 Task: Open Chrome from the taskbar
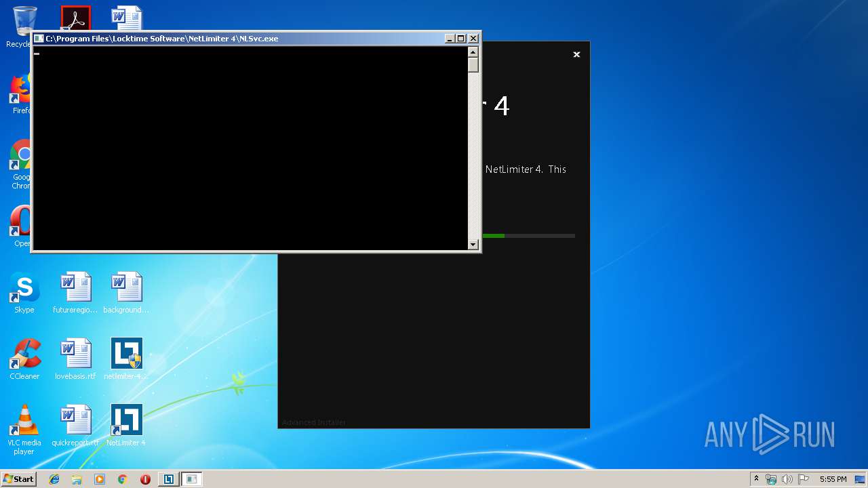[x=123, y=479]
